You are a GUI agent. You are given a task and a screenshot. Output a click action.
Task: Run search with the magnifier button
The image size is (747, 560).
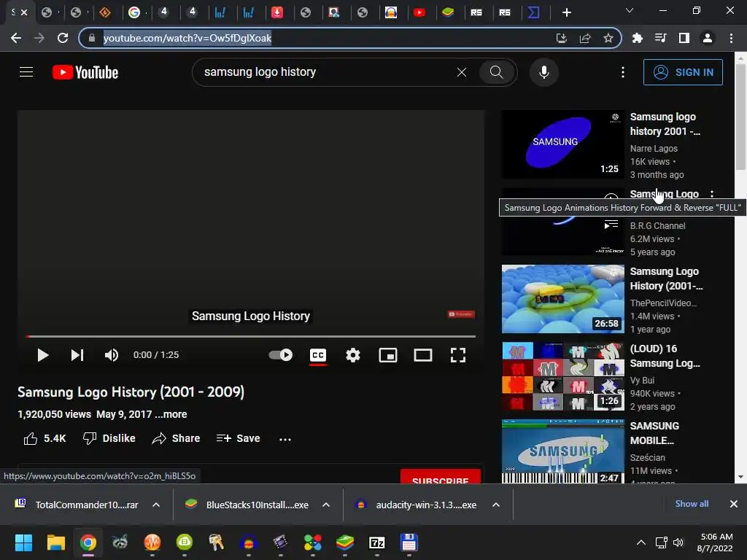(496, 72)
